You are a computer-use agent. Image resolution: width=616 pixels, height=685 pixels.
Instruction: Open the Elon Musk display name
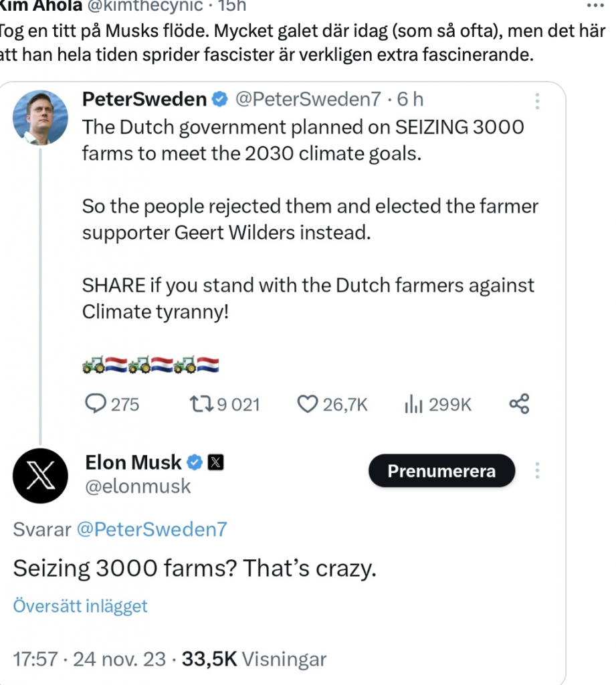[x=133, y=462]
